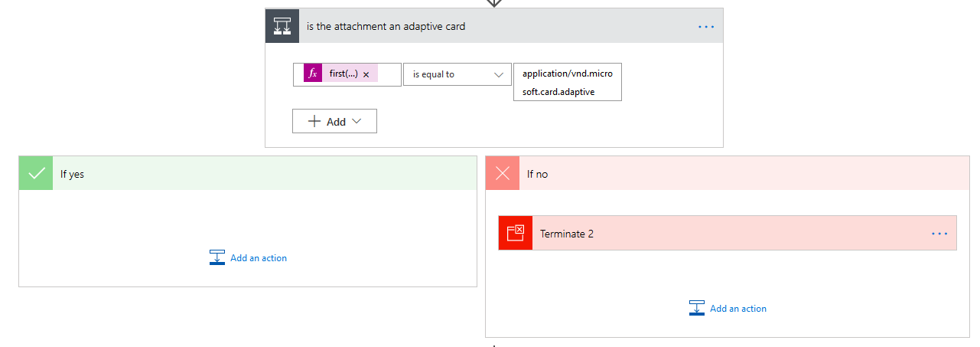
Task: Open the 'is equal to' operator dropdown
Action: [x=457, y=74]
